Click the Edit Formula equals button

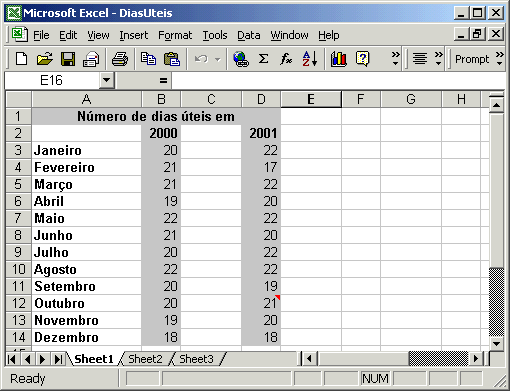coord(163,80)
